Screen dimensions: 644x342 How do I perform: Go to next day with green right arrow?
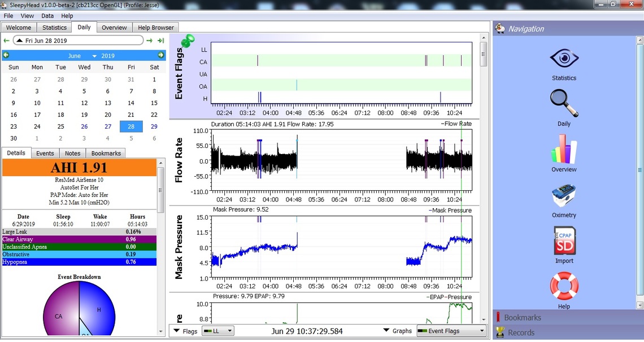click(x=150, y=41)
